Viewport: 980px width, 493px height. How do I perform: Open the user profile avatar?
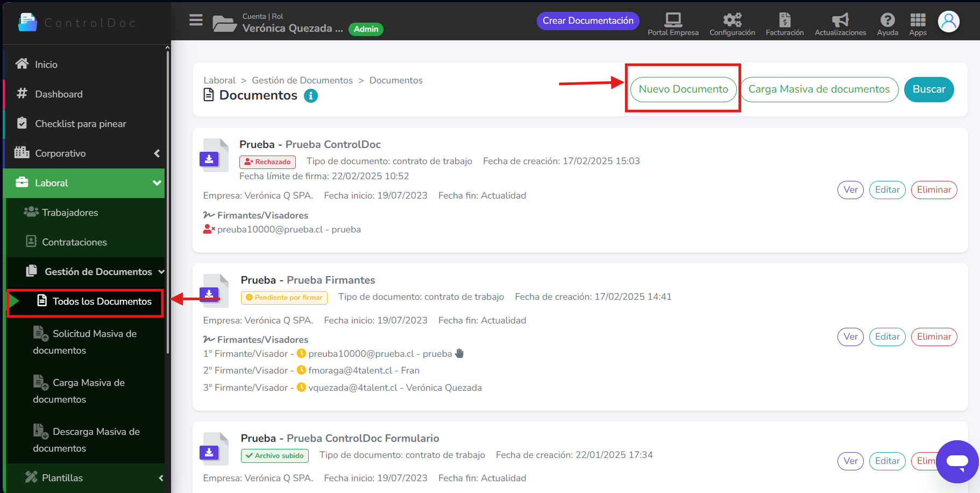[949, 22]
